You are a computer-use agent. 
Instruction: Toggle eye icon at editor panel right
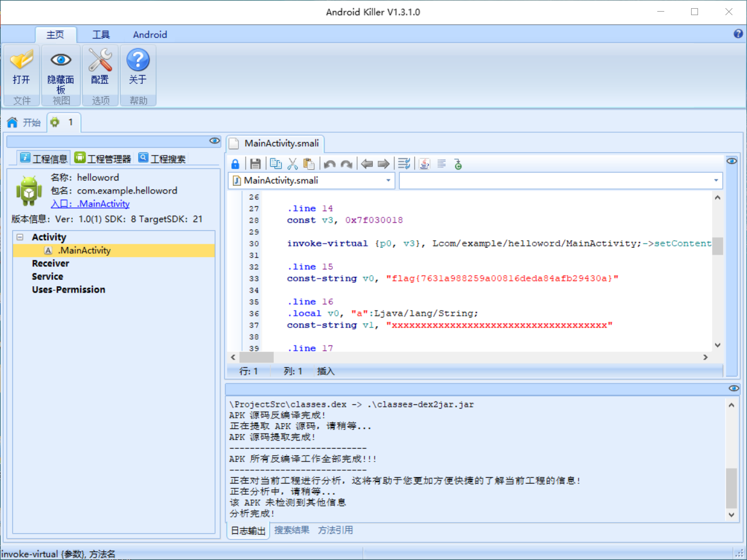pos(732,161)
